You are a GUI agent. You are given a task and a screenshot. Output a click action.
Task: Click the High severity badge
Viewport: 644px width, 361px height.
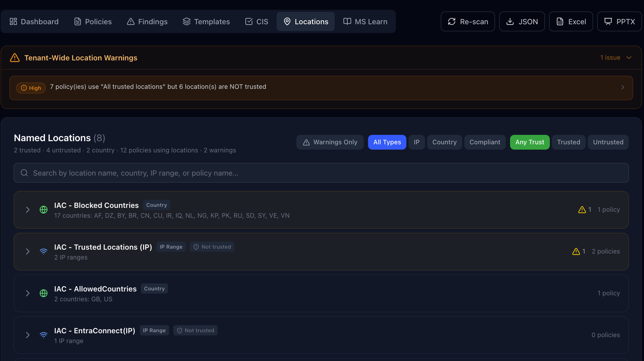[31, 88]
